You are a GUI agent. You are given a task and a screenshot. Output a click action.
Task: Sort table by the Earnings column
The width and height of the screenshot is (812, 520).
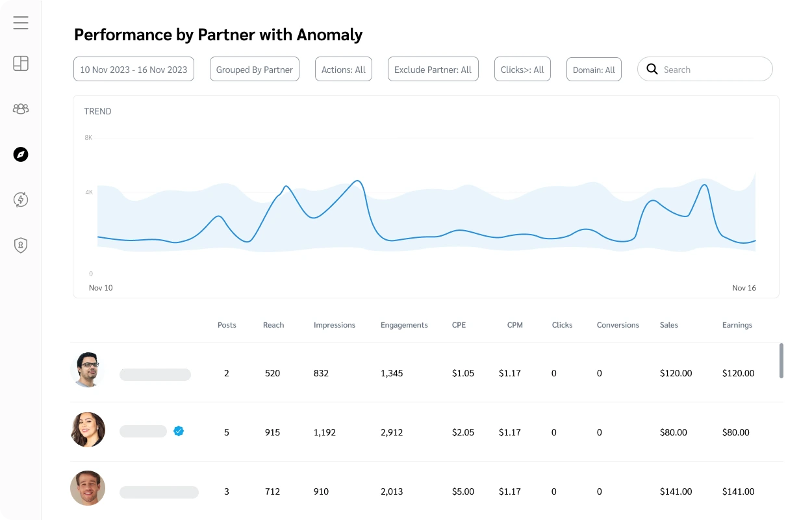[737, 325]
